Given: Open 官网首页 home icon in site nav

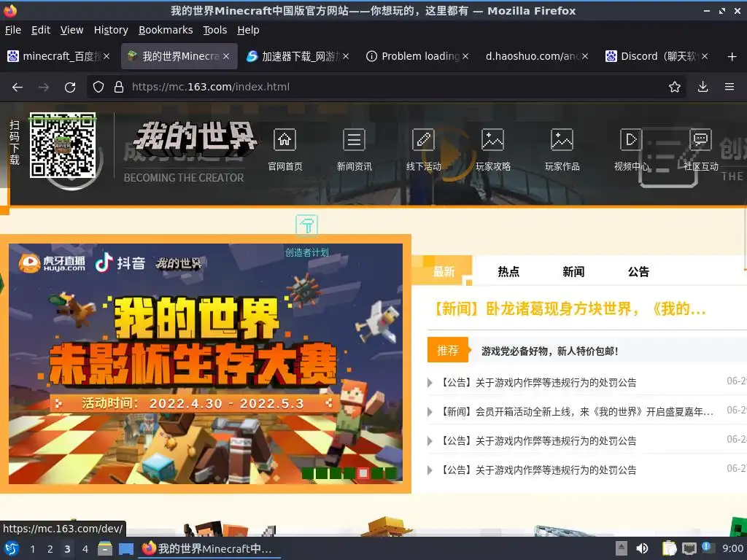Looking at the screenshot, I should click(x=285, y=140).
